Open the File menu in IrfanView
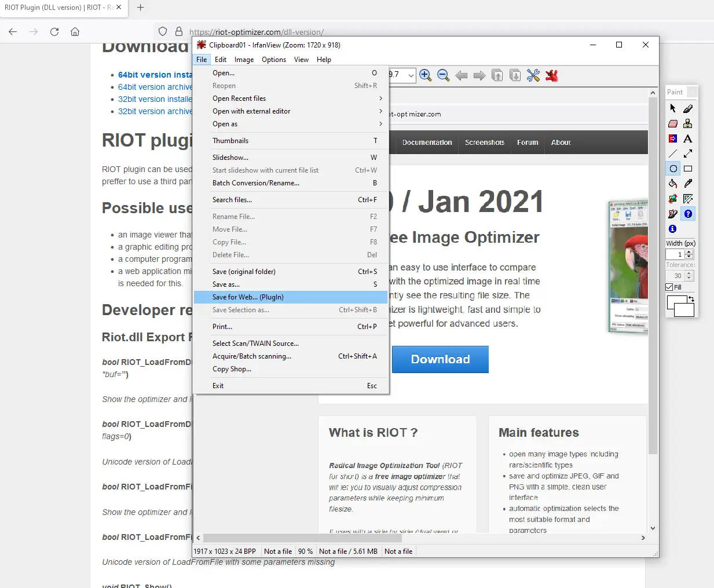This screenshot has width=714, height=588. (x=202, y=60)
